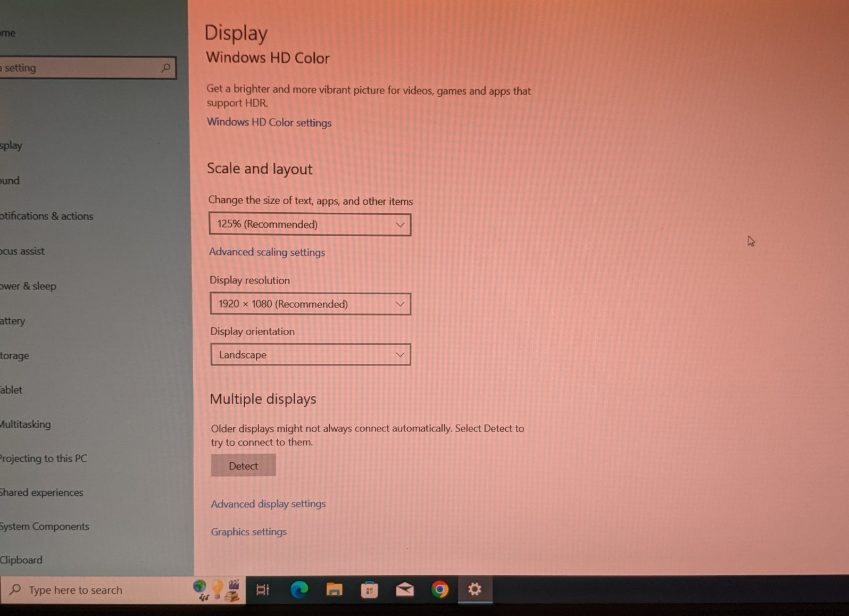Open the Mail app on taskbar
The image size is (849, 616).
pos(404,589)
